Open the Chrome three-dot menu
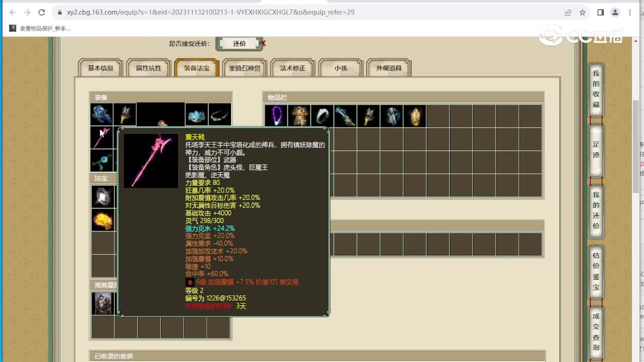The height and width of the screenshot is (362, 644). click(630, 12)
